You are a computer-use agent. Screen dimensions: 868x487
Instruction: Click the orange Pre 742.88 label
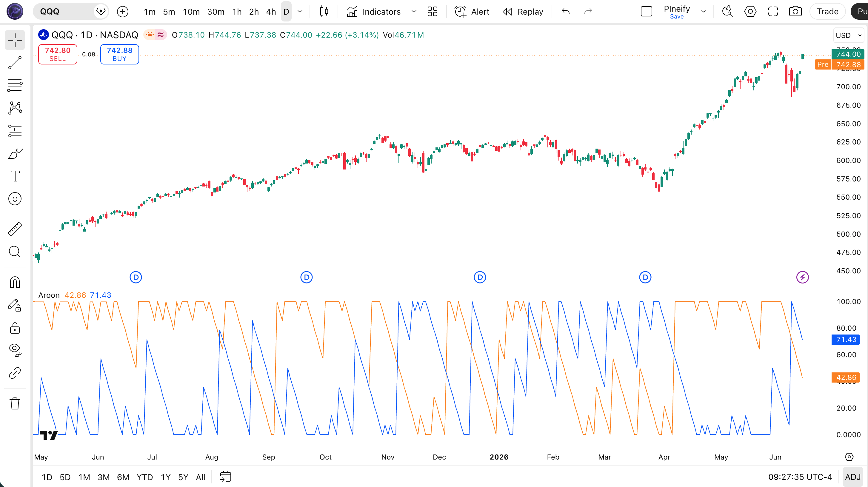click(x=839, y=65)
